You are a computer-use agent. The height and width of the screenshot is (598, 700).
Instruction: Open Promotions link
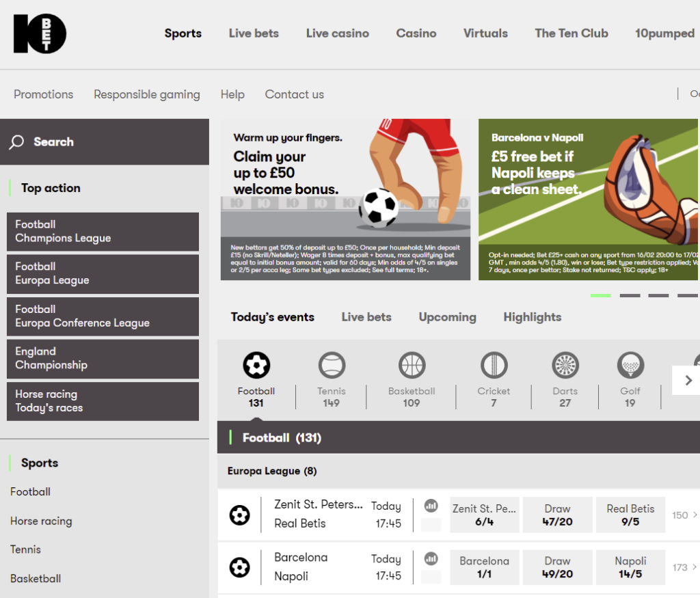coord(43,94)
